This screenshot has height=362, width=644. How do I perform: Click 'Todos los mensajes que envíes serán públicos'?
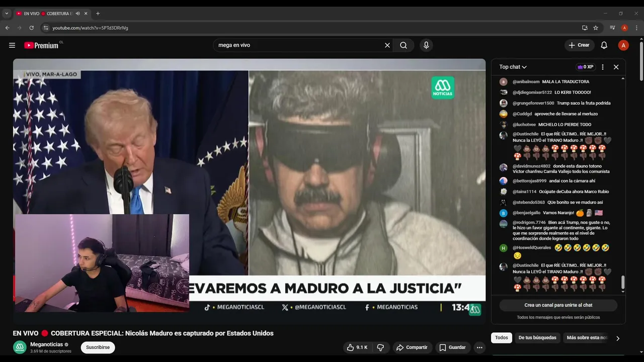pyautogui.click(x=558, y=317)
